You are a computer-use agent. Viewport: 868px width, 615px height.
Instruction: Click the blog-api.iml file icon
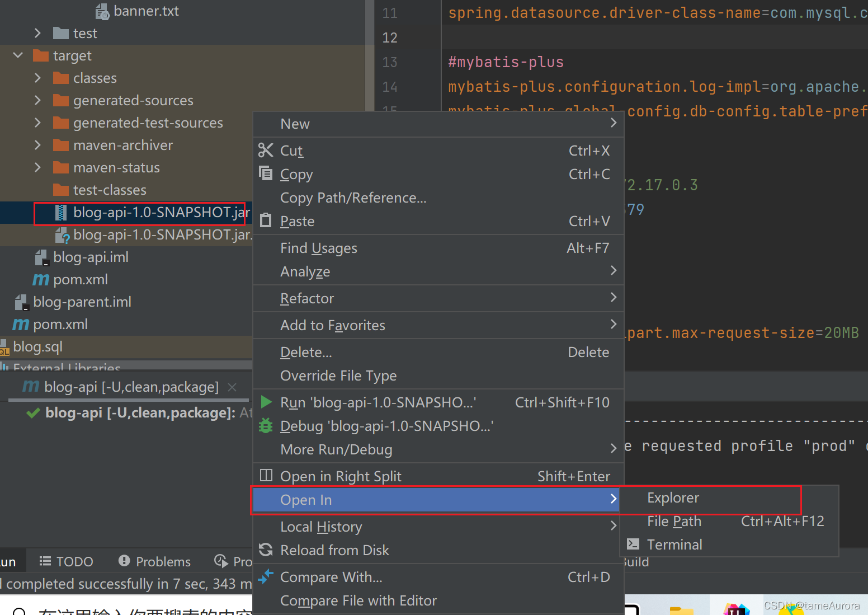coord(42,257)
